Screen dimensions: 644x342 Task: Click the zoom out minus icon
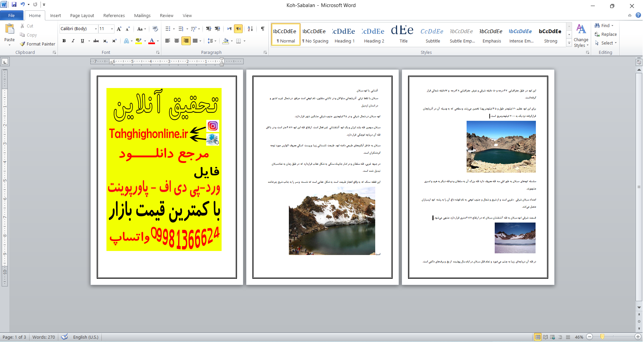590,337
